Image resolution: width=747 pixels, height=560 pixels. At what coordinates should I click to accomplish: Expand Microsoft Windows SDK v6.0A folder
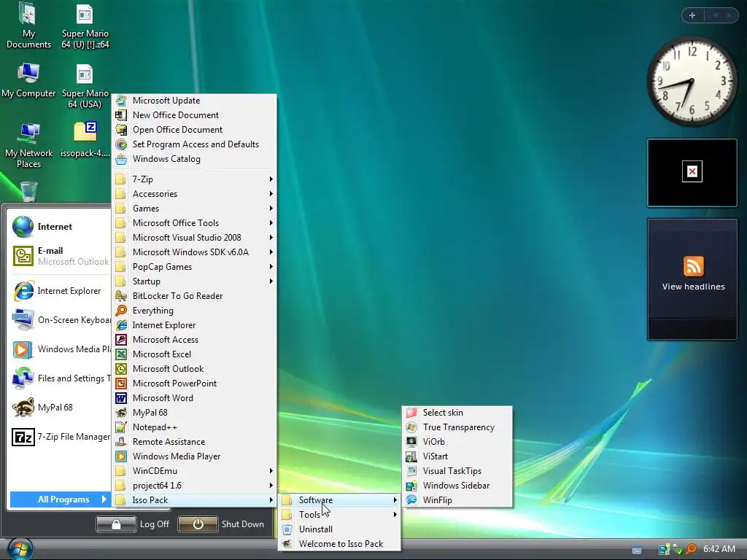click(194, 252)
